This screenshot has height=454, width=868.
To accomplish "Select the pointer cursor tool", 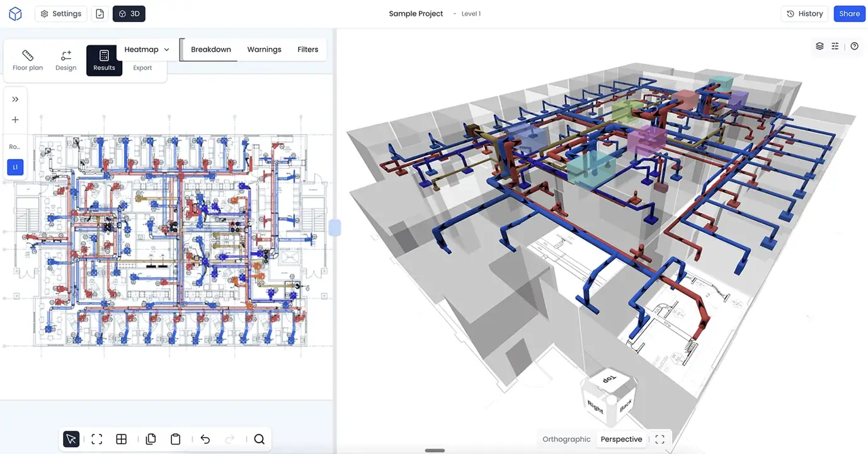I will tap(71, 439).
